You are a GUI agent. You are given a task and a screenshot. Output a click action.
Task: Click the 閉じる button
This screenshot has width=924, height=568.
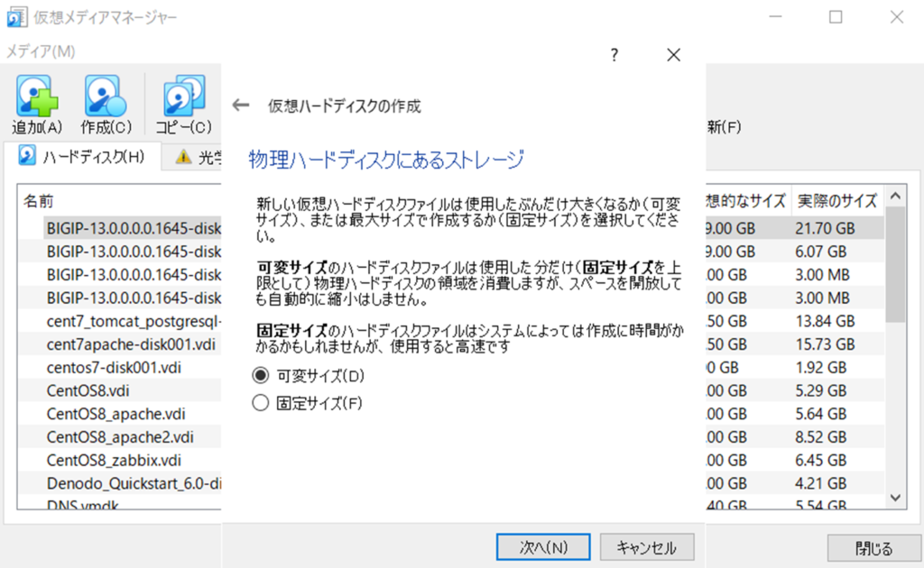[x=873, y=548]
